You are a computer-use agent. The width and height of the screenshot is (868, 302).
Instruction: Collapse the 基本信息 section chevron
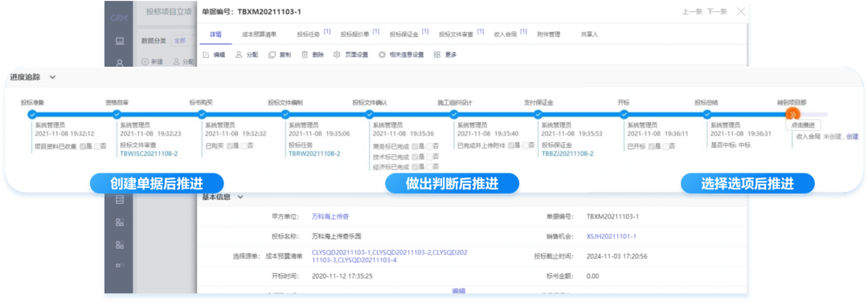(240, 197)
